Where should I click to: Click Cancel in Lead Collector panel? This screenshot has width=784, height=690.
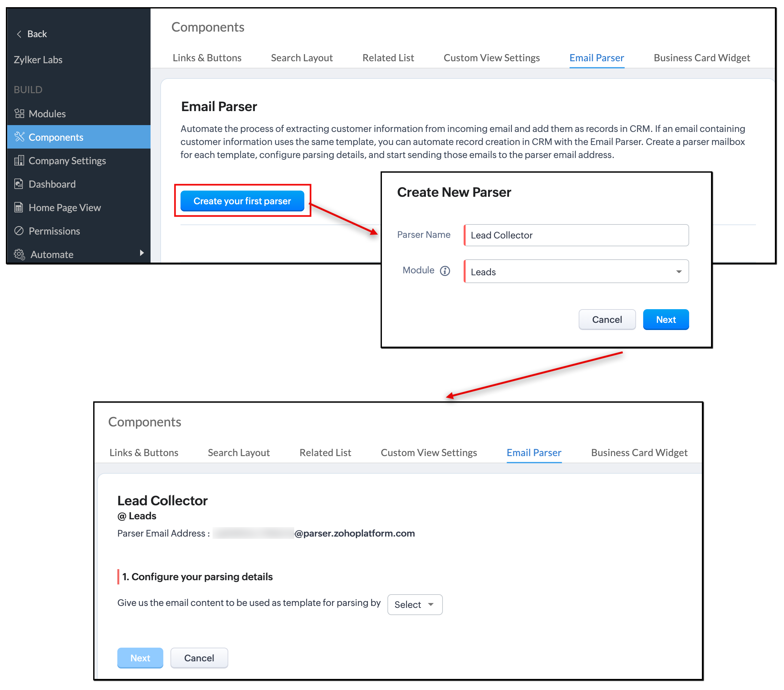pyautogui.click(x=199, y=658)
